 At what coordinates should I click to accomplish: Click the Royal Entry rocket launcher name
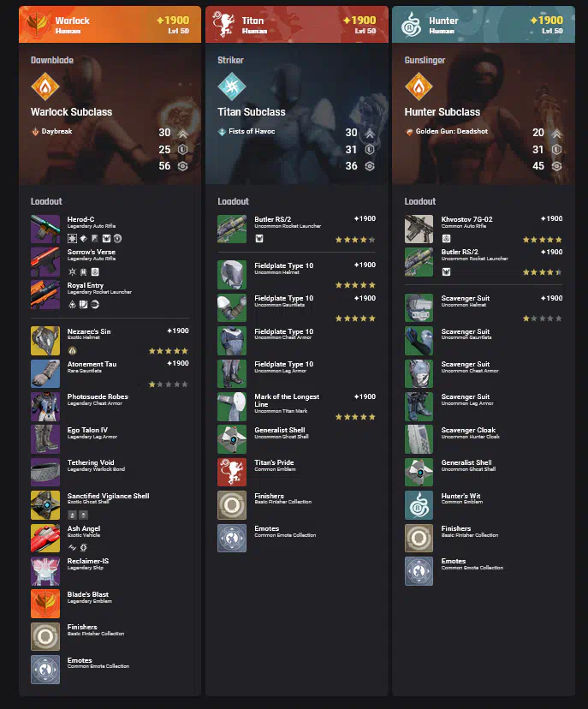point(86,285)
